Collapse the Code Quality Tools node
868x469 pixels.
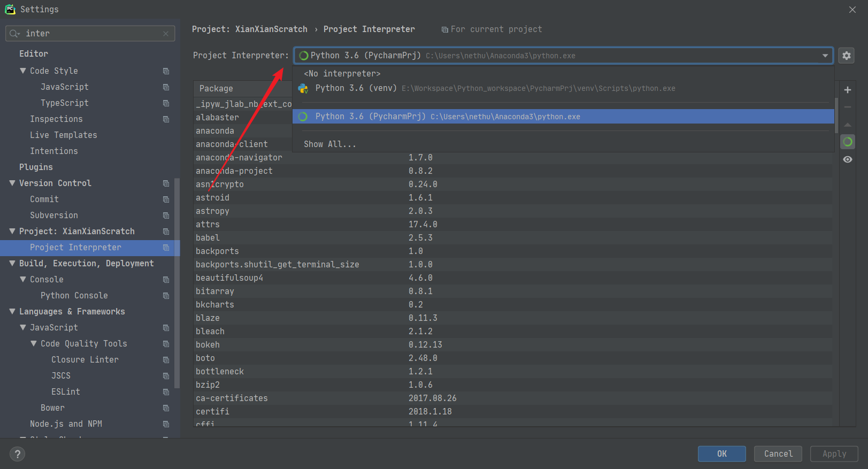tap(33, 343)
